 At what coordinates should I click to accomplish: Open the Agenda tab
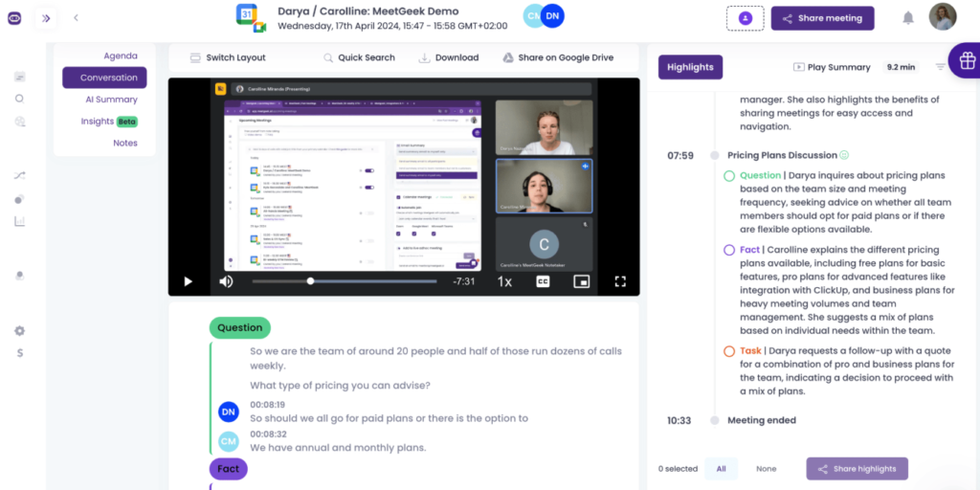click(x=121, y=56)
